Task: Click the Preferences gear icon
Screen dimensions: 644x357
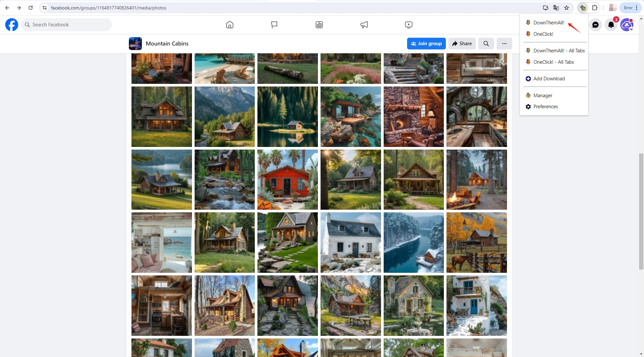Action: [x=528, y=106]
